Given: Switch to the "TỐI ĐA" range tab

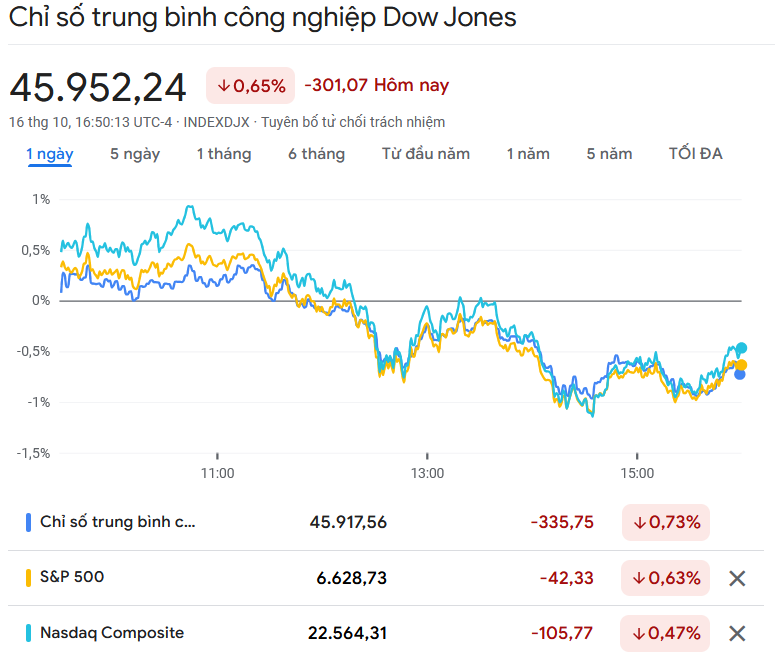Looking at the screenshot, I should click(x=695, y=154).
